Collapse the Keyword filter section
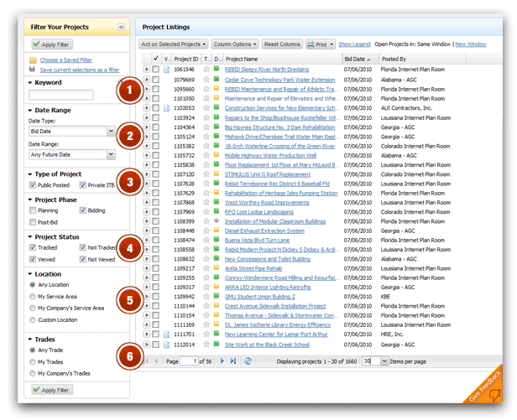The width and height of the screenshot is (517, 420). 30,83
